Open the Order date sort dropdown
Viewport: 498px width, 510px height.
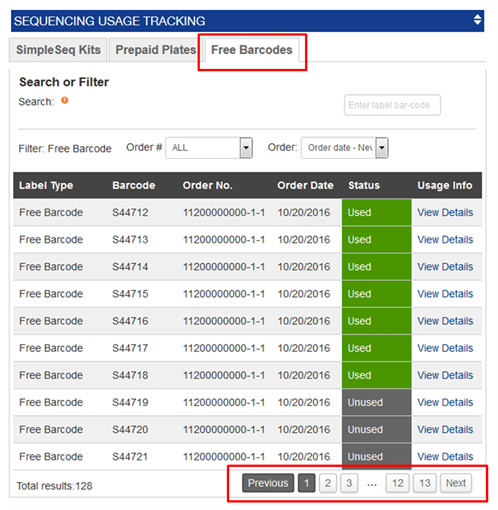345,148
